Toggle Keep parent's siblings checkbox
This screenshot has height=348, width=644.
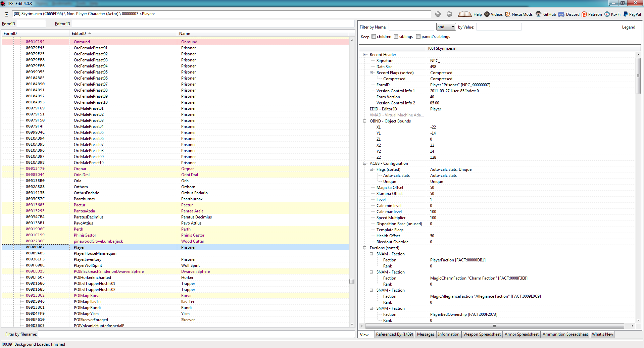pyautogui.click(x=418, y=37)
